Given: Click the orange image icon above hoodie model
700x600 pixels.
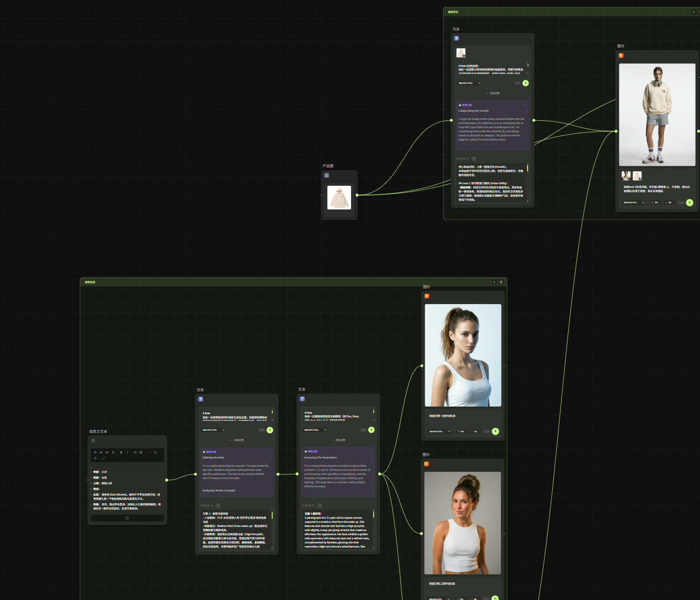Looking at the screenshot, I should coord(621,56).
